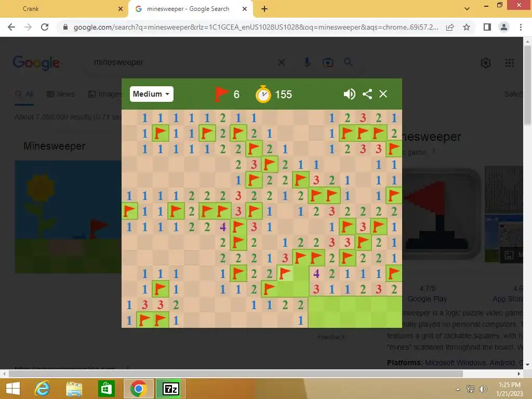The height and width of the screenshot is (399, 532).
Task: Open the volume tray icon
Action: click(483, 389)
